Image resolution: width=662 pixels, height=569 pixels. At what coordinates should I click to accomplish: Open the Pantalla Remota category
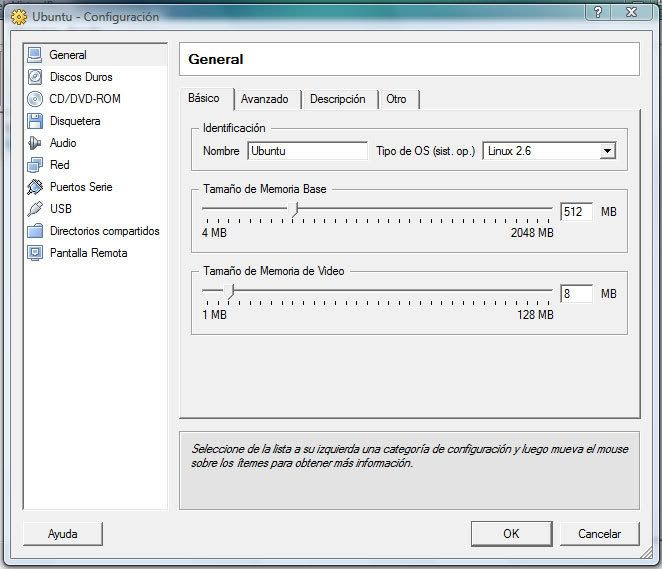point(89,253)
